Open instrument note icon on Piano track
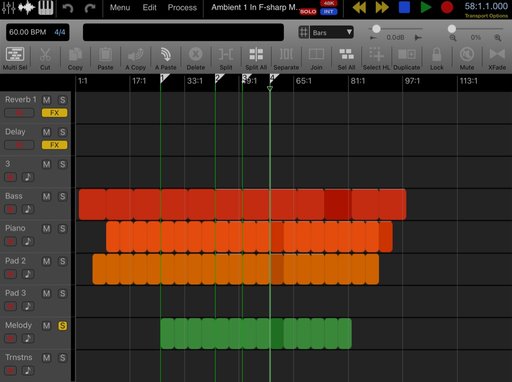The width and height of the screenshot is (512, 382). point(28,242)
